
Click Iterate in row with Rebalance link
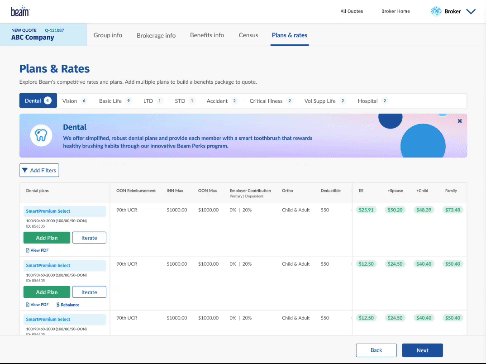pos(89,292)
